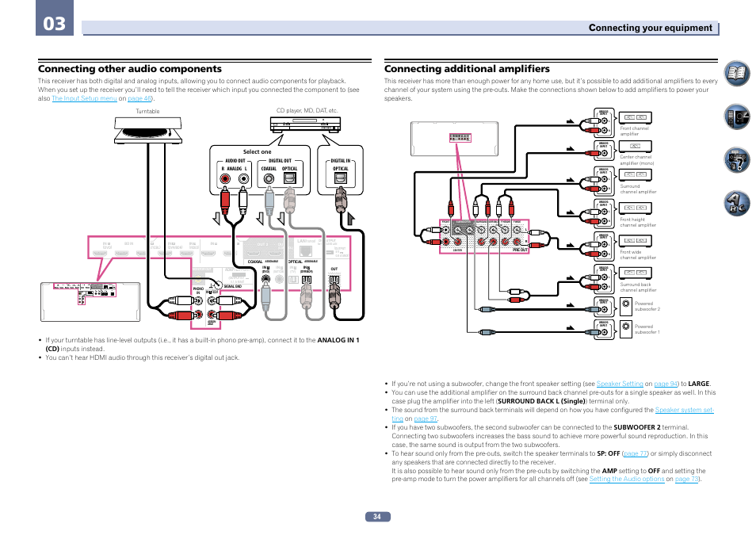Screen dimensions: 756x535
Task: Click heading 'Connecting other audio components'
Action: [130, 69]
